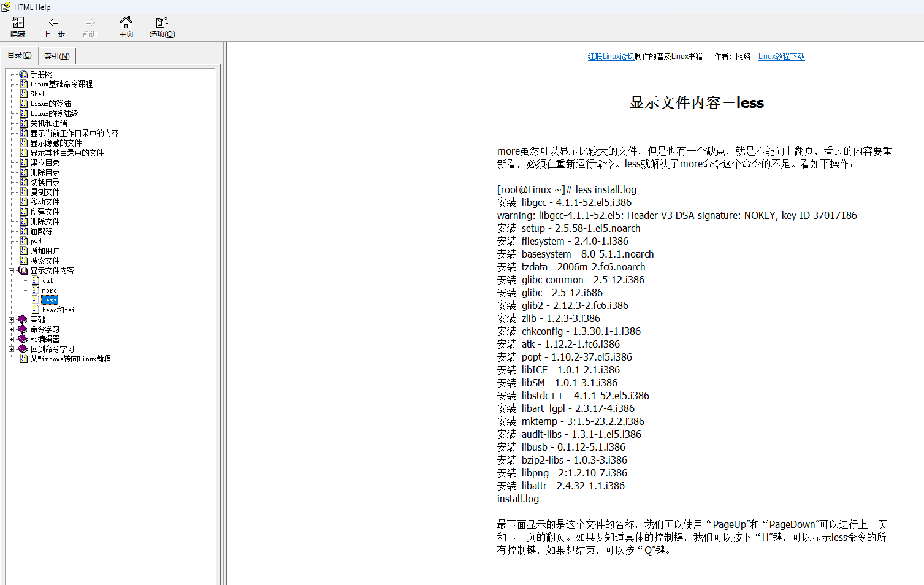Expand the 命令学习 book node

11,329
